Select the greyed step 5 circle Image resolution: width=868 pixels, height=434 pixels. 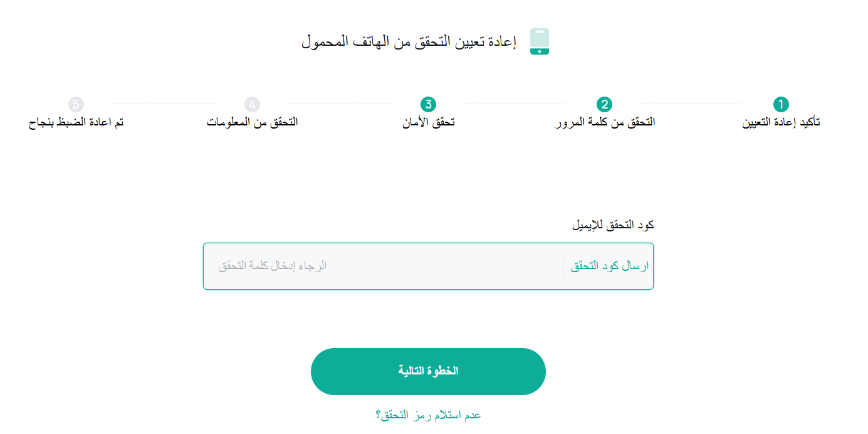(76, 104)
